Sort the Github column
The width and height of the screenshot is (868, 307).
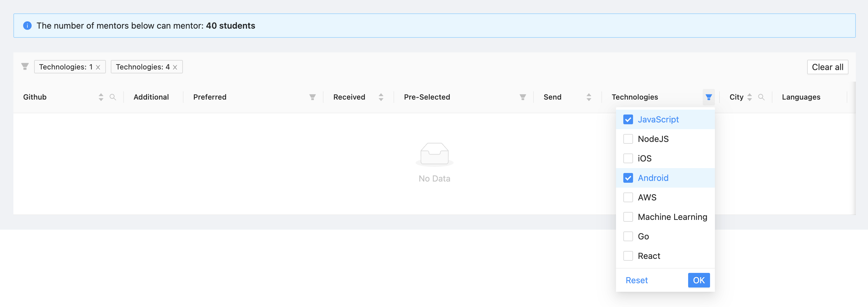pyautogui.click(x=101, y=97)
